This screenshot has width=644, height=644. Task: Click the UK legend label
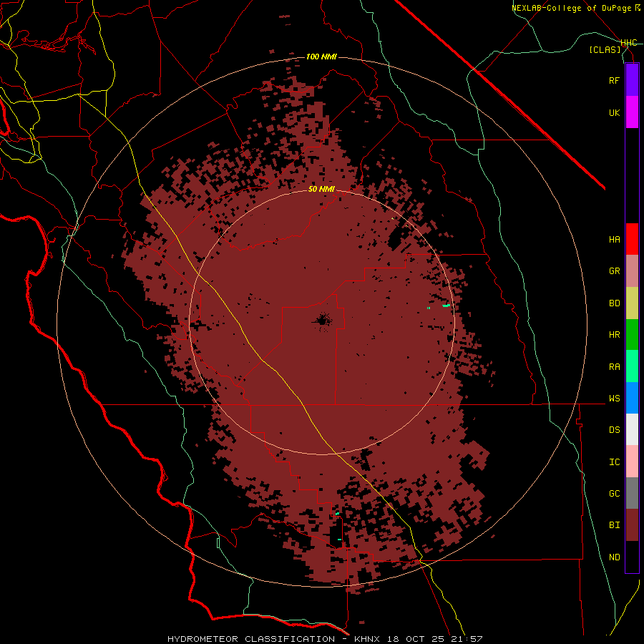click(615, 112)
